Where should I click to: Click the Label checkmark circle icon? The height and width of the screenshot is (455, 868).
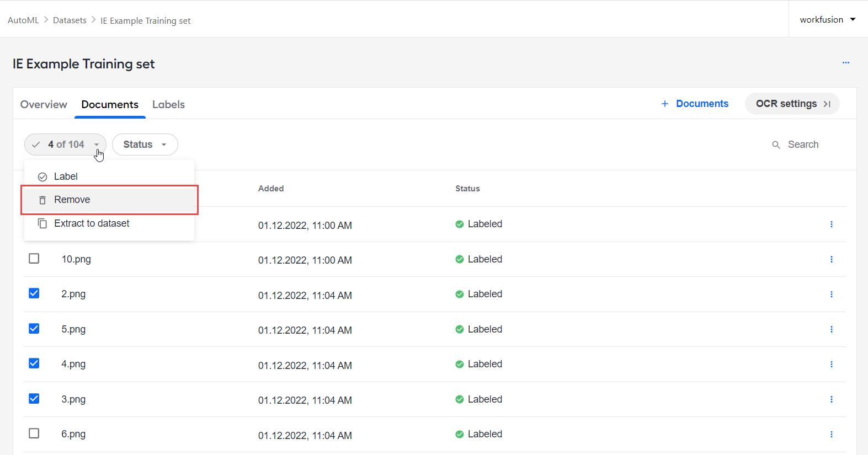(x=42, y=177)
